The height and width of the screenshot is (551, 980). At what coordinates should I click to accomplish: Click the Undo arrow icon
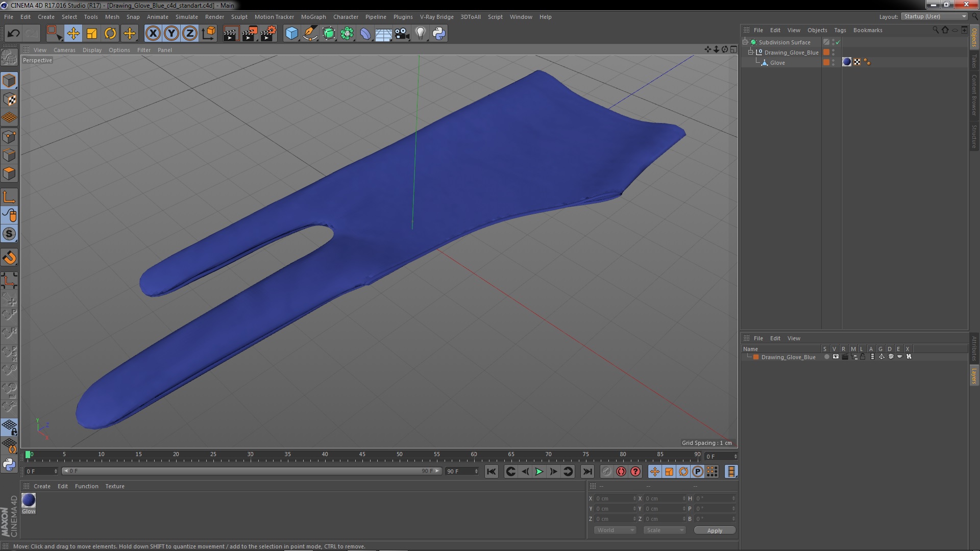pyautogui.click(x=13, y=34)
